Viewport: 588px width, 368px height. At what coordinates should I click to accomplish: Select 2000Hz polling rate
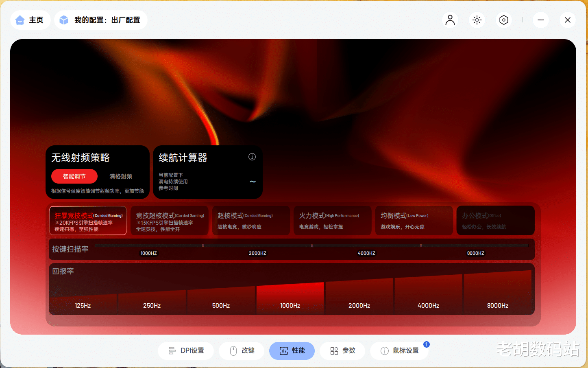[359, 296]
